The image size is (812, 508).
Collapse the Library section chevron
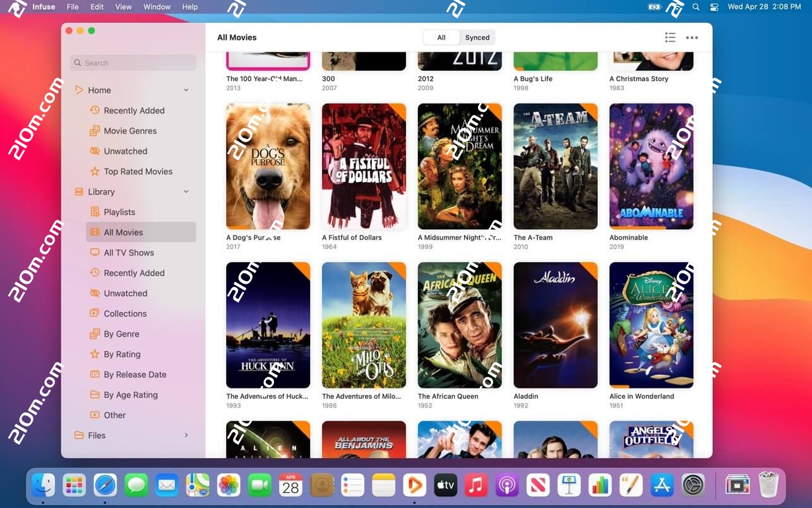tap(186, 191)
